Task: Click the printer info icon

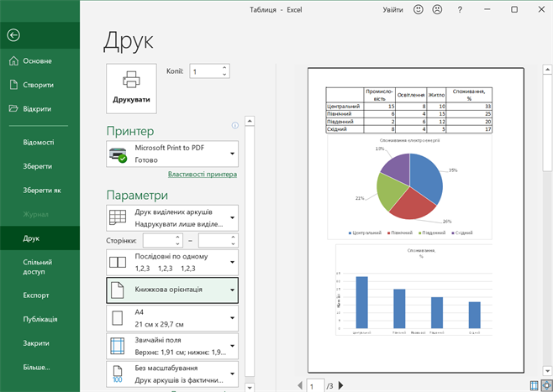Action: [x=235, y=126]
